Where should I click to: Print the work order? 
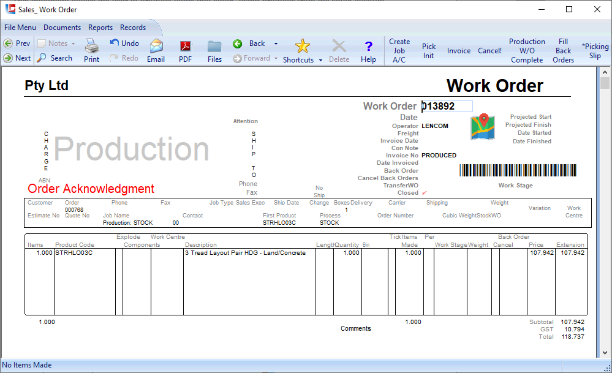pyautogui.click(x=92, y=51)
